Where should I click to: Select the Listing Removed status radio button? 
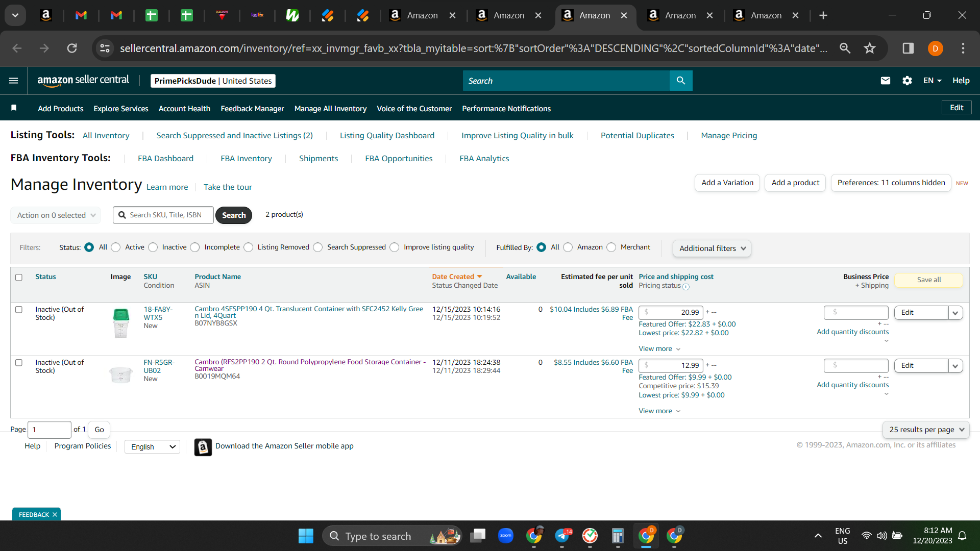click(x=248, y=247)
